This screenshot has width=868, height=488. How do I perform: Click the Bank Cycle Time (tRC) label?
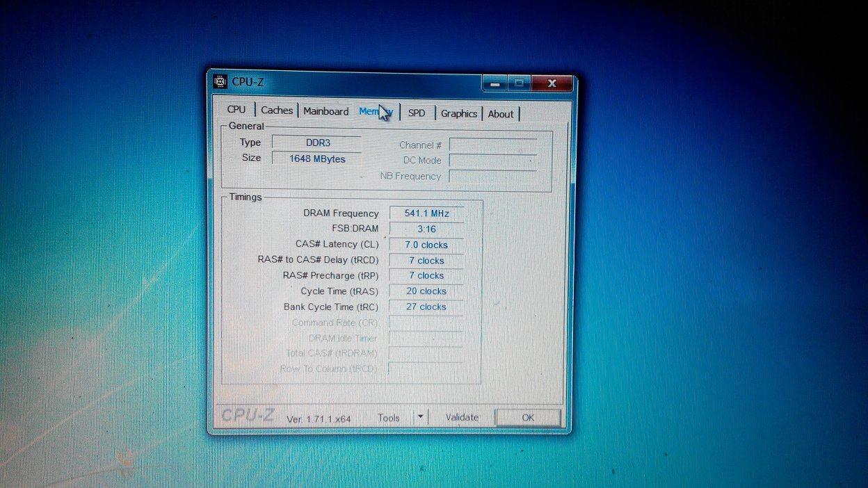tap(330, 307)
